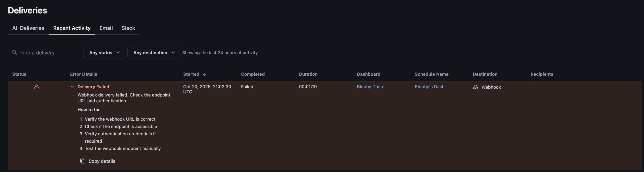Click the Duration column header
Screen dimensions: 644x172
(x=308, y=74)
